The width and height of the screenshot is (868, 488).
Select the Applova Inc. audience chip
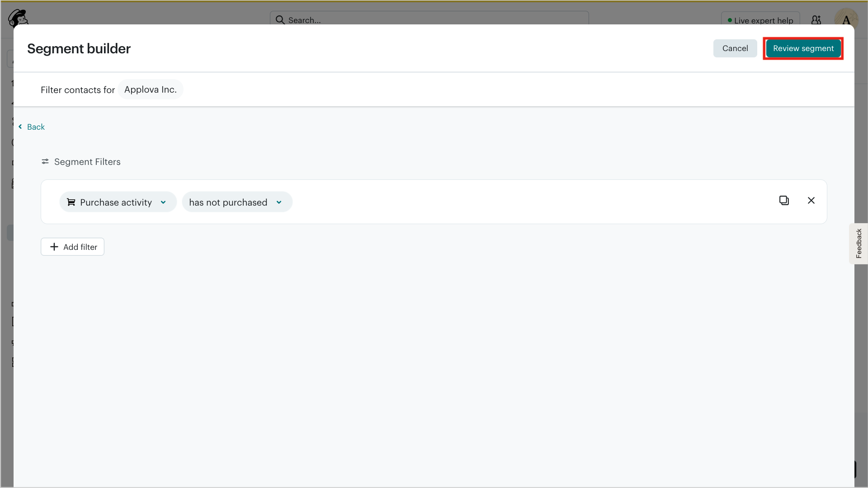(151, 89)
